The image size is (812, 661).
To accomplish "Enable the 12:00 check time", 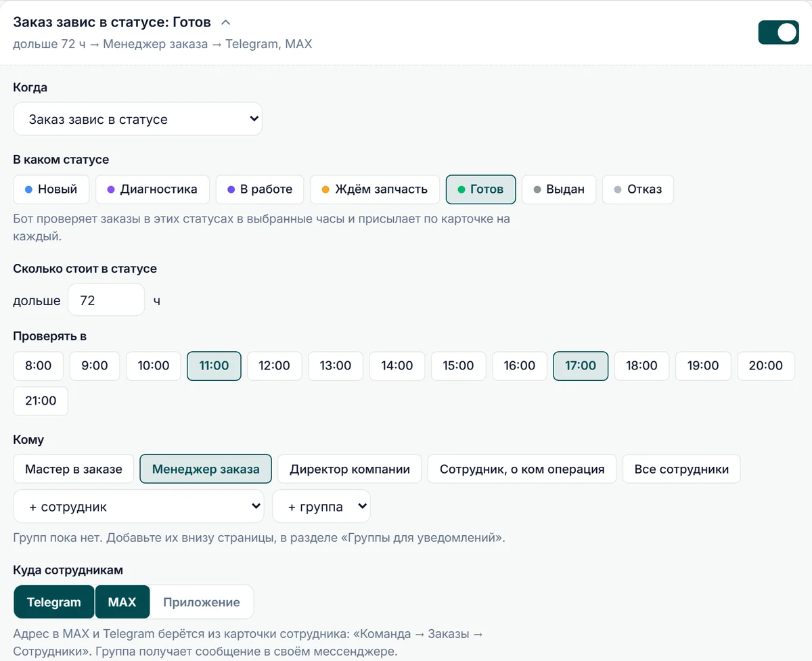I will (x=274, y=366).
